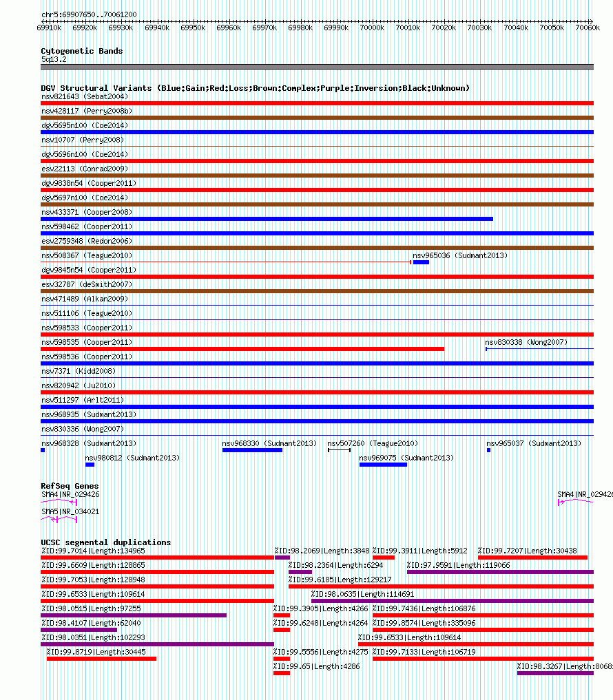The width and height of the screenshot is (613, 700).
Task: Click the dgv9838n54 (Cooper2011) label
Action: click(89, 183)
